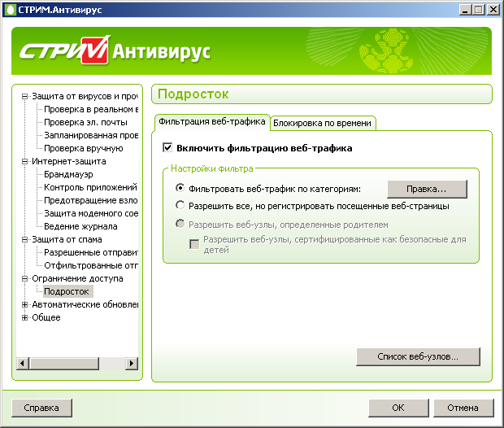Click the tree horizontal scrollbar thumb
Screen dimensions: 504x428
pyautogui.click(x=64, y=364)
